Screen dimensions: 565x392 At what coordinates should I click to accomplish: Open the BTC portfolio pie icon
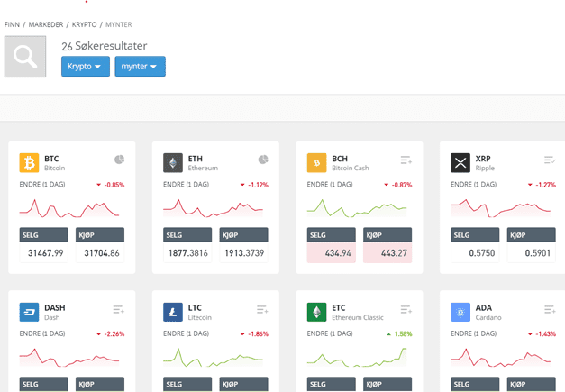(x=119, y=160)
